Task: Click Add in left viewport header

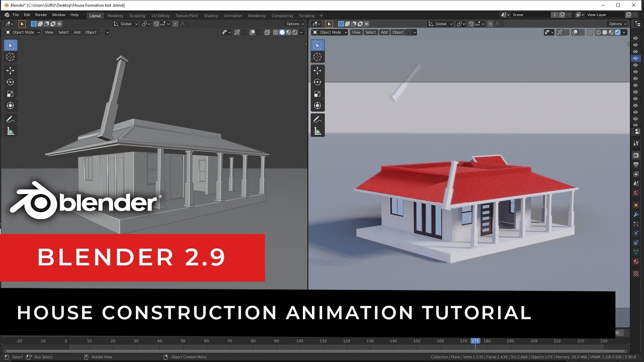Action: (77, 32)
